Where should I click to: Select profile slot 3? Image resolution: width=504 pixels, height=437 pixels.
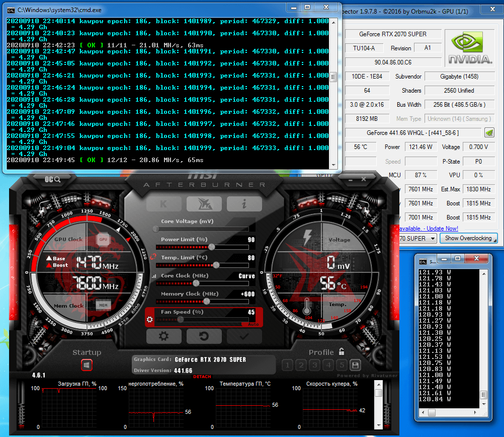tap(314, 365)
